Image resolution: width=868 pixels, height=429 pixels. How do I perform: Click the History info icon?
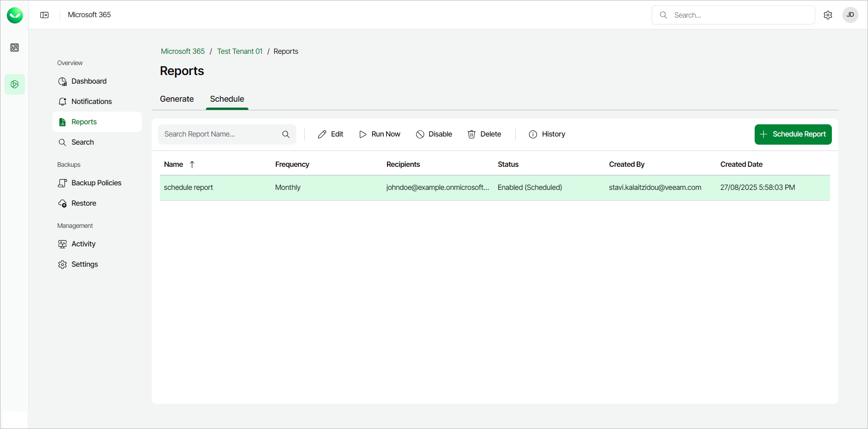(533, 134)
